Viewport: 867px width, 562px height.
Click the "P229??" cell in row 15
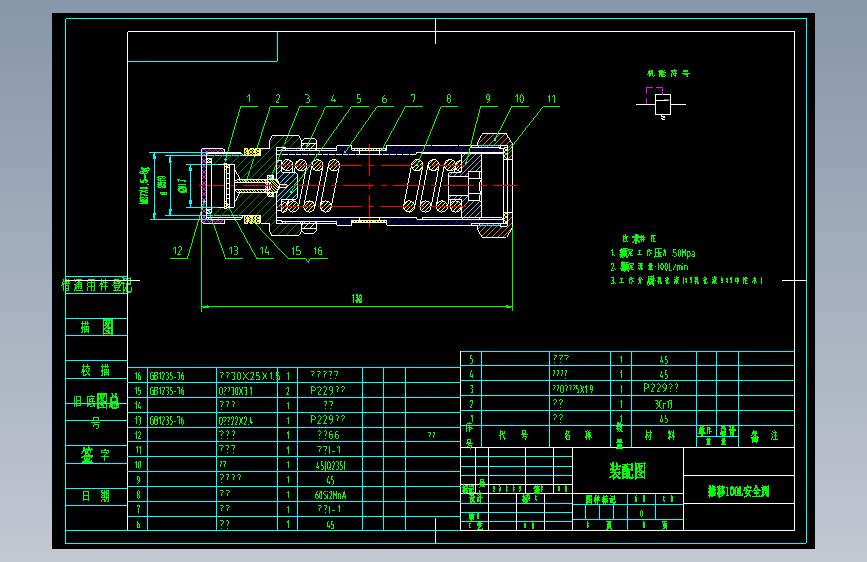point(328,391)
